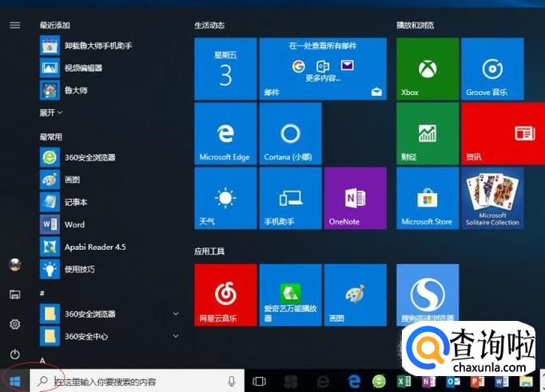Open the 爱奇艺万能播放器 tile
The image size is (545, 392).
tap(291, 295)
